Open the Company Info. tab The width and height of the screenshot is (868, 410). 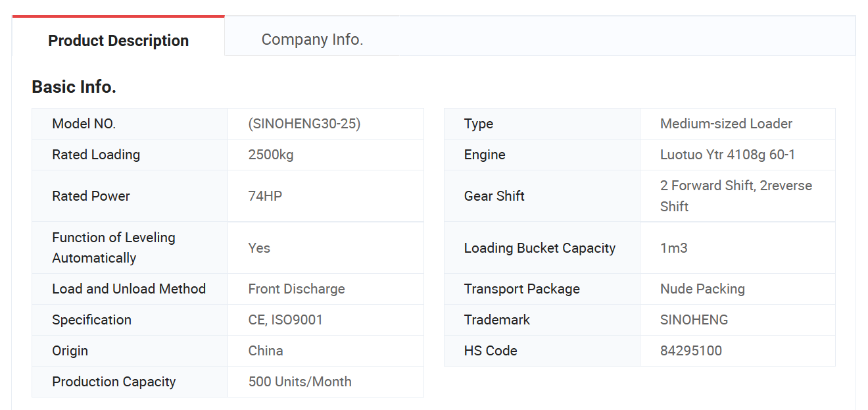pyautogui.click(x=312, y=39)
